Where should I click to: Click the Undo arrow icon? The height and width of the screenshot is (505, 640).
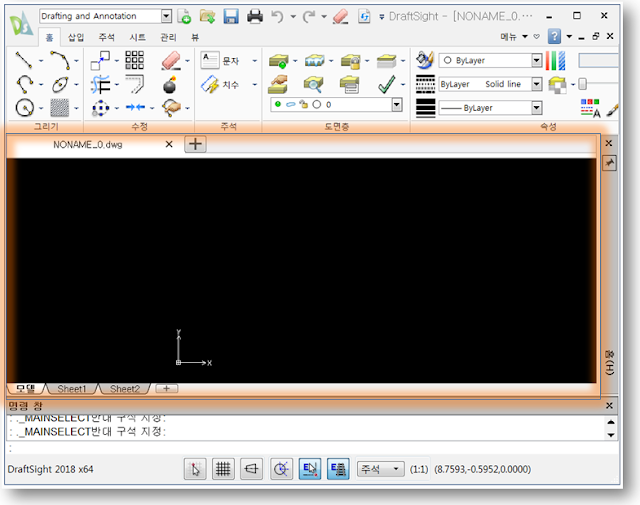click(x=278, y=17)
